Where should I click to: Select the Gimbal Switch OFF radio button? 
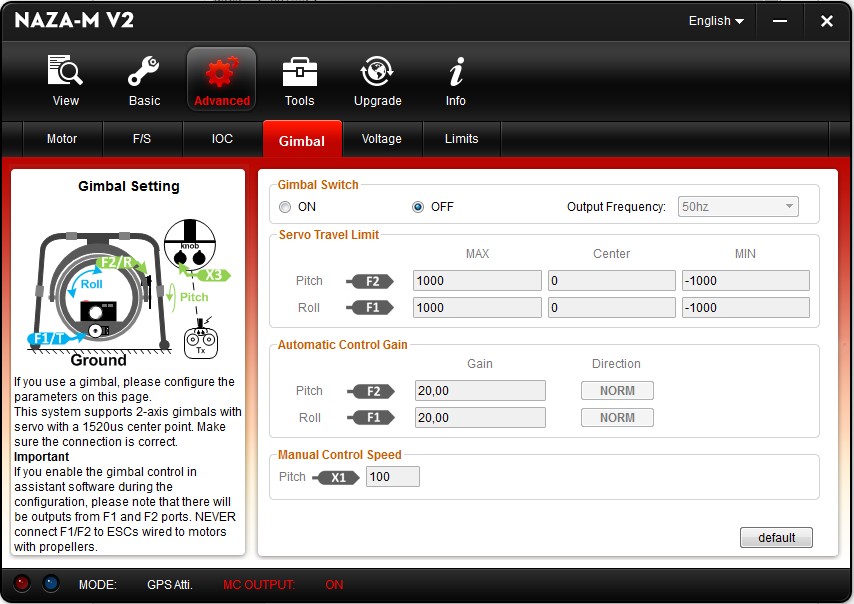coord(418,207)
